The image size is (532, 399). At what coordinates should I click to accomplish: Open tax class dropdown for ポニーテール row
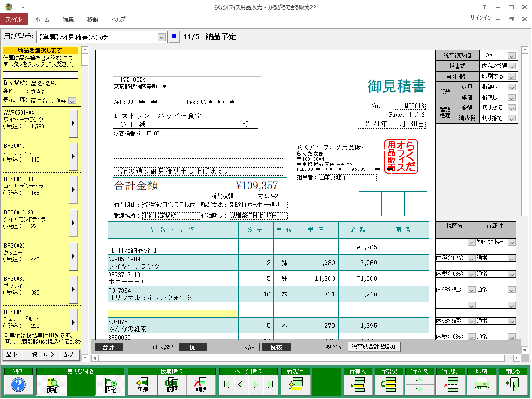coord(471,274)
